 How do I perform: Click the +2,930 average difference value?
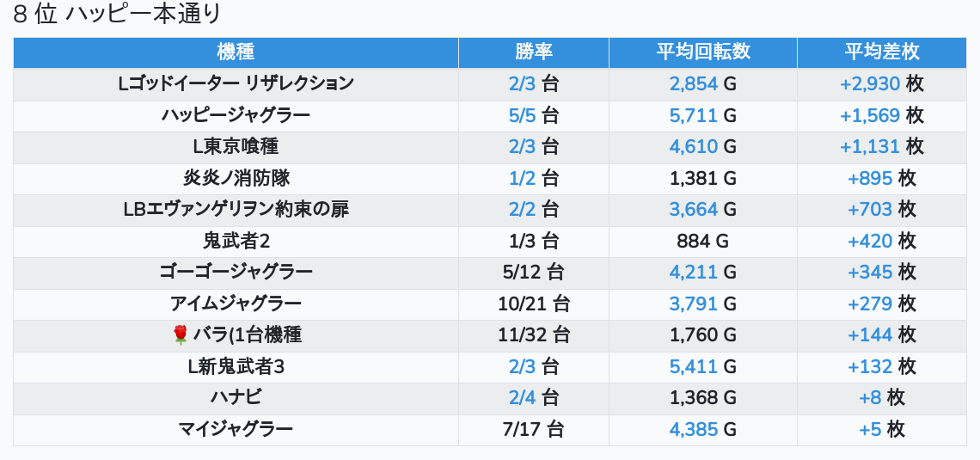[x=870, y=83]
